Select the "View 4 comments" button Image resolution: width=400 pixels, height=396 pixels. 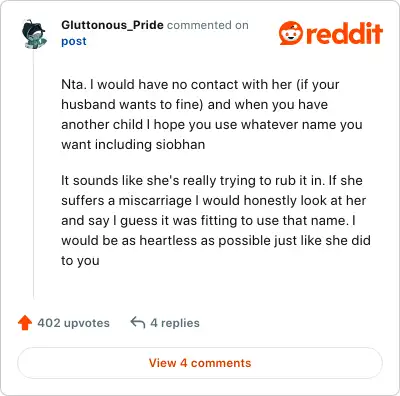click(200, 363)
